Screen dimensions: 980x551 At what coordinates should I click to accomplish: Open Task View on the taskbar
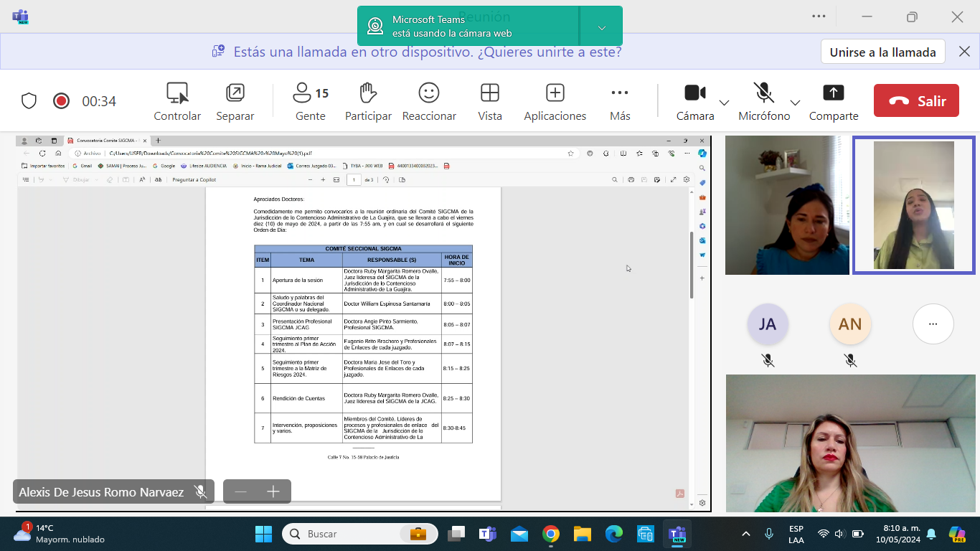point(456,534)
